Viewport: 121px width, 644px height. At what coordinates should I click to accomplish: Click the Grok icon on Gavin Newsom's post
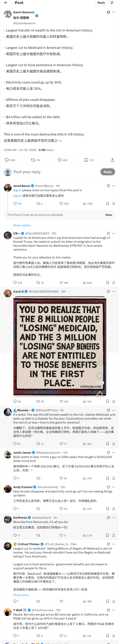pos(108,12)
